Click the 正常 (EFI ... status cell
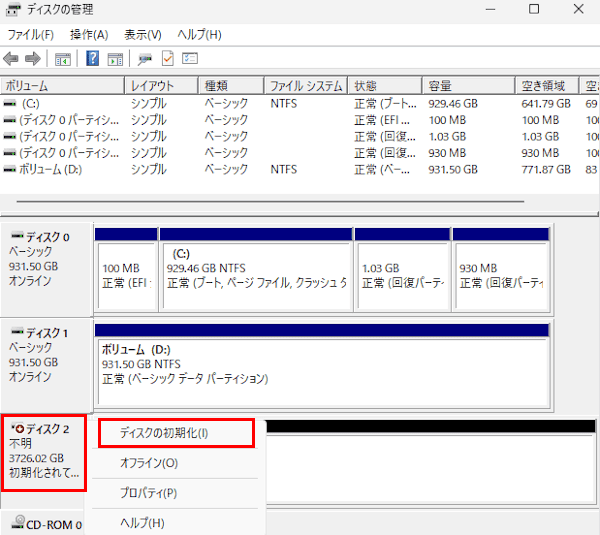 (x=382, y=120)
